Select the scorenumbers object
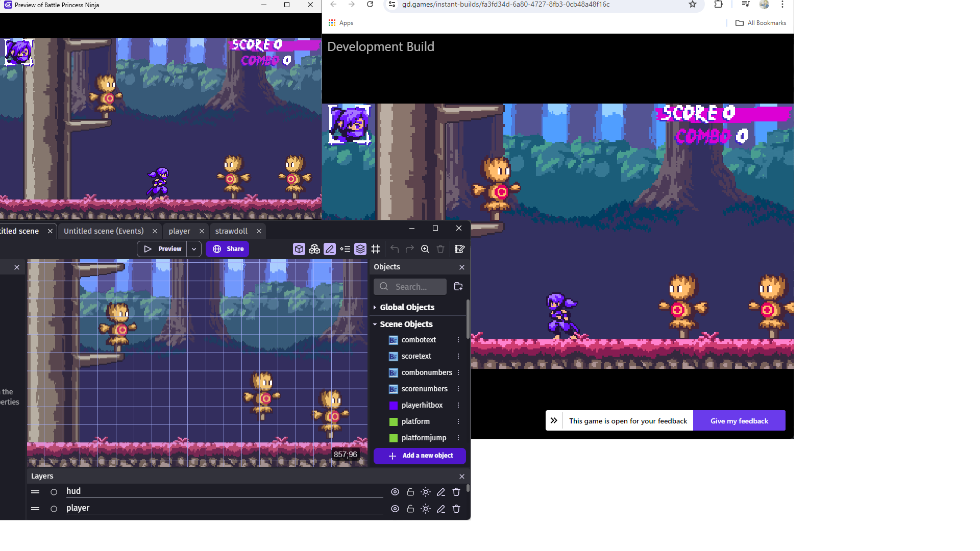This screenshot has height=551, width=980. coord(424,389)
